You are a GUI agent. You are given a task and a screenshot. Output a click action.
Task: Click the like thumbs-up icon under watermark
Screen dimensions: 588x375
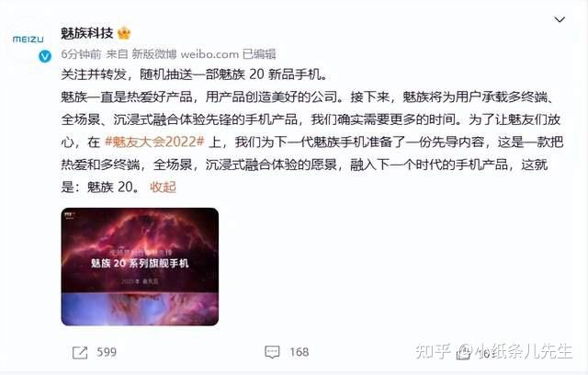tap(464, 353)
